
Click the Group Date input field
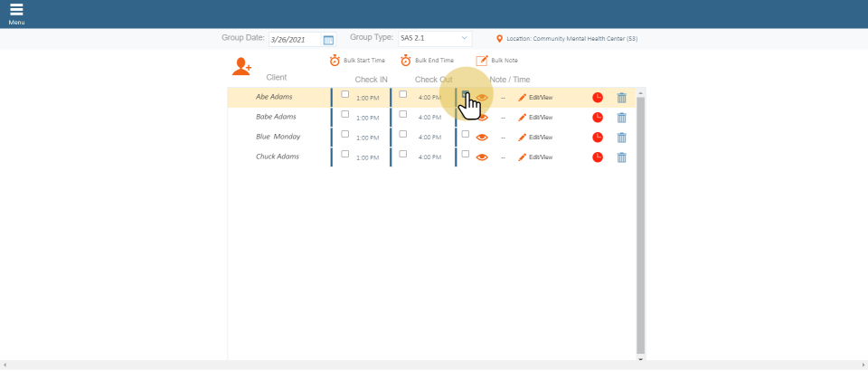[295, 40]
